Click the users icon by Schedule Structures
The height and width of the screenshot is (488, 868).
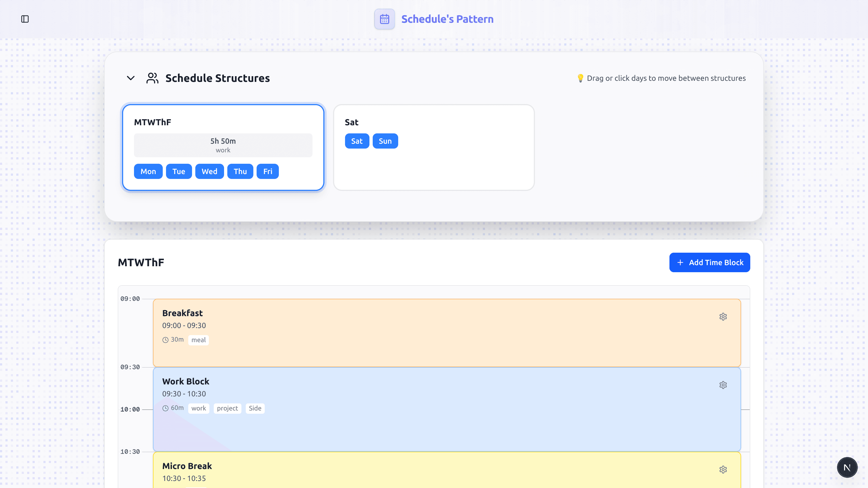[152, 78]
